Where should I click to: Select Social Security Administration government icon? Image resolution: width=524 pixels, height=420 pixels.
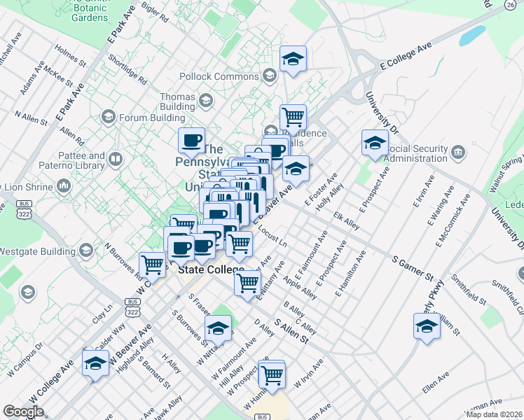(458, 153)
